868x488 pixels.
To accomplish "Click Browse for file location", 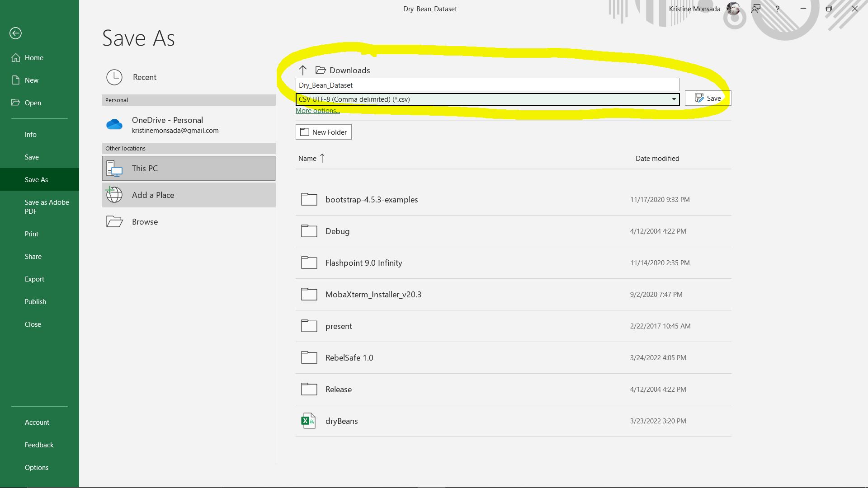I will [x=145, y=221].
